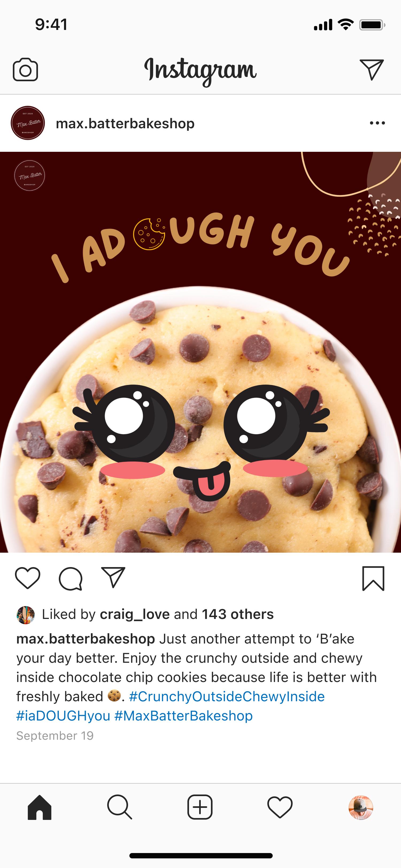The width and height of the screenshot is (401, 868).
Task: View the 143 others likes list
Action: [x=238, y=614]
